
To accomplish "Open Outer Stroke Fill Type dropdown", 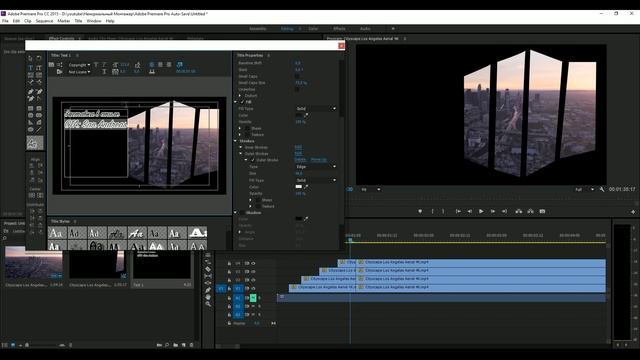I will [x=316, y=180].
